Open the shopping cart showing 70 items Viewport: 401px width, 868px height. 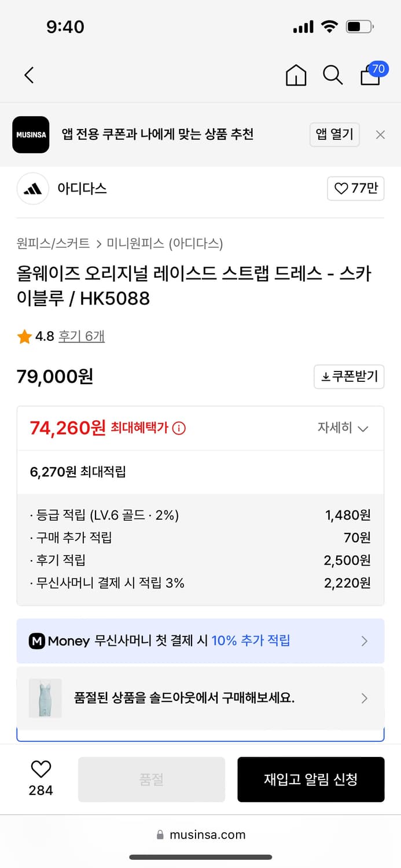pos(370,77)
